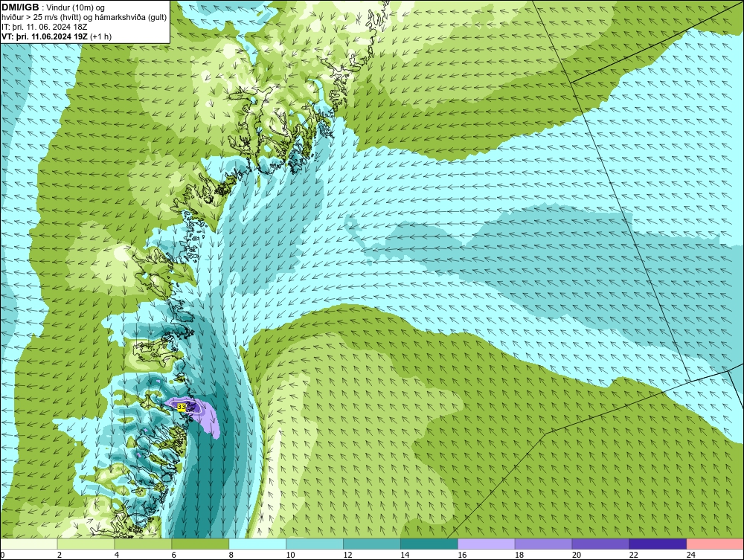Click the "IT: þri. 11. 06. 2024 18Z" line
This screenshot has width=744, height=560.
(x=45, y=27)
